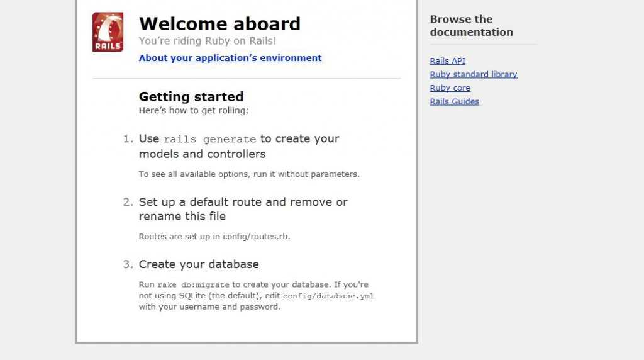Click the rake db:migrate code text
Screen dimensions: 644x360
coord(194,285)
